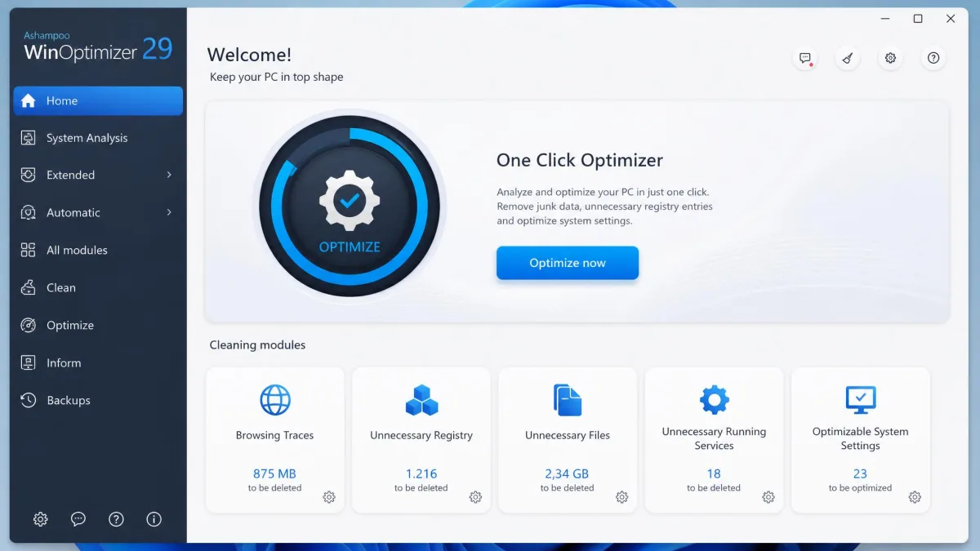Click the 875 MB value
This screenshot has height=551, width=980.
pos(275,473)
